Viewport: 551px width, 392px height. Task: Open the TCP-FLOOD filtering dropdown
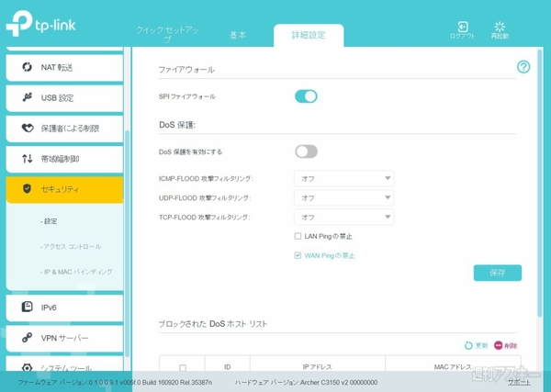point(343,217)
